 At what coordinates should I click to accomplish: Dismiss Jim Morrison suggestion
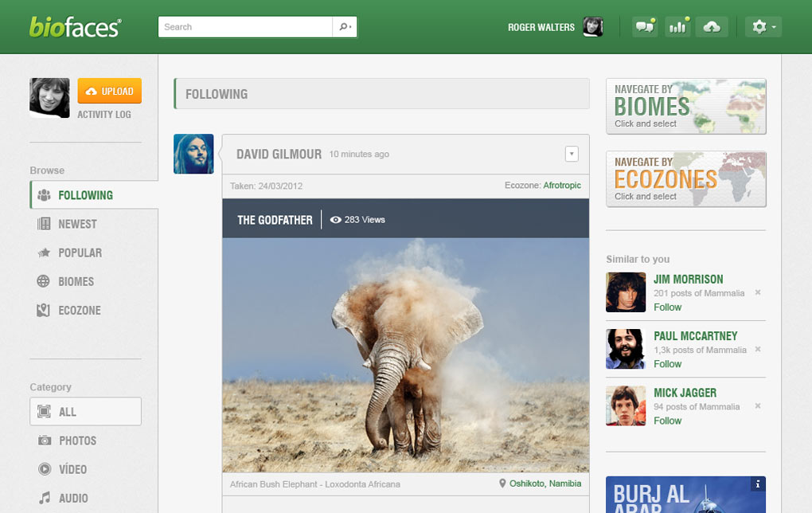pyautogui.click(x=758, y=293)
